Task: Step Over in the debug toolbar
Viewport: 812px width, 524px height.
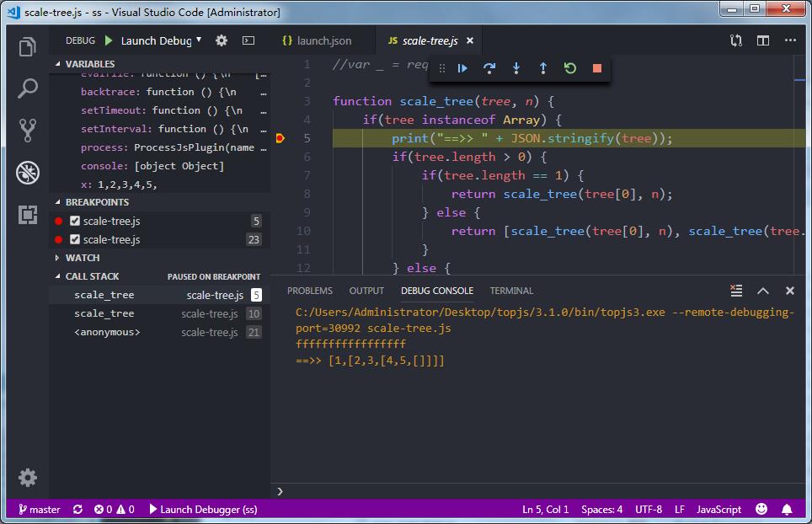Action: click(489, 67)
